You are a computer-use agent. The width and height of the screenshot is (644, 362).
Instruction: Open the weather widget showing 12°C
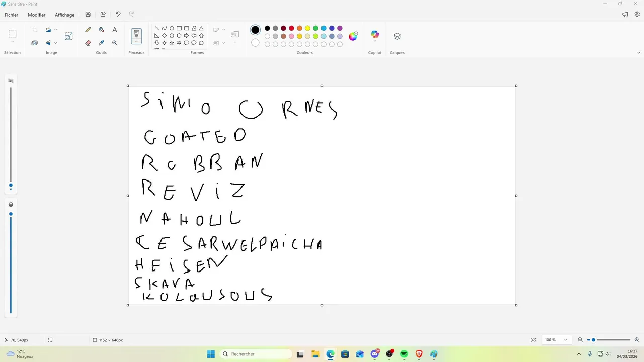(x=20, y=354)
